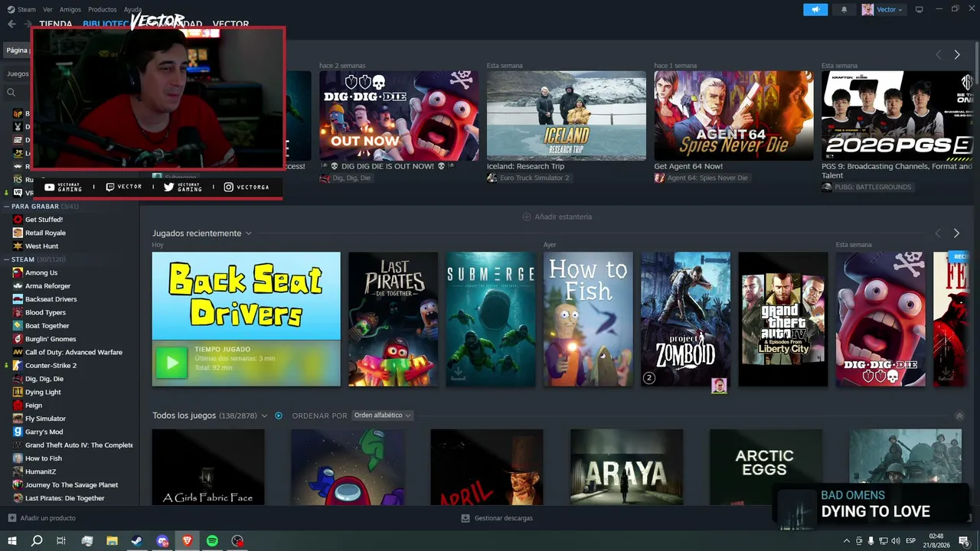Open the Vector account dropdown
The width and height of the screenshot is (980, 551).
(883, 9)
